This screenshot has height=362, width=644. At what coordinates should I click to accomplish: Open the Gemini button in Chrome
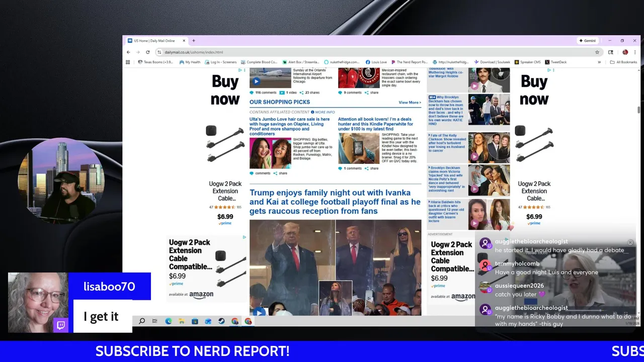pos(588,41)
